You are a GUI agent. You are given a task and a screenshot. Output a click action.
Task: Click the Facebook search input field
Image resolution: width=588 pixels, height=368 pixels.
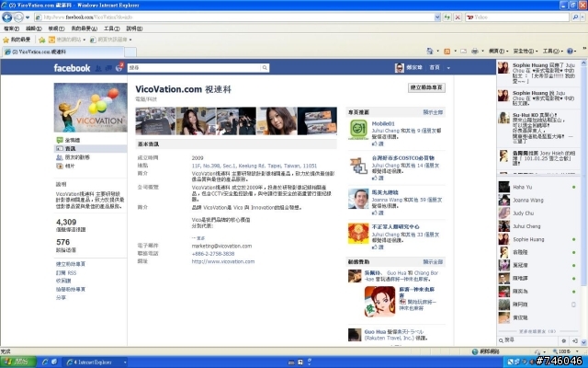pos(194,68)
